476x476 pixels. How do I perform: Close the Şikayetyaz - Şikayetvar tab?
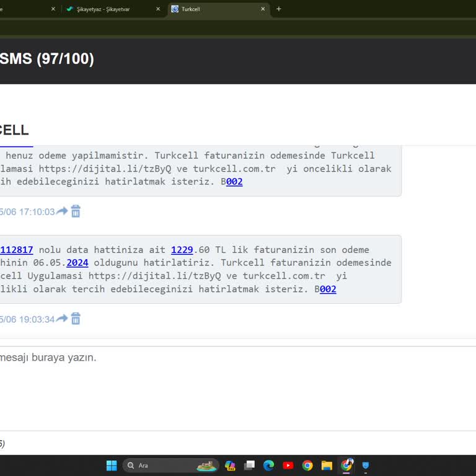tap(158, 9)
